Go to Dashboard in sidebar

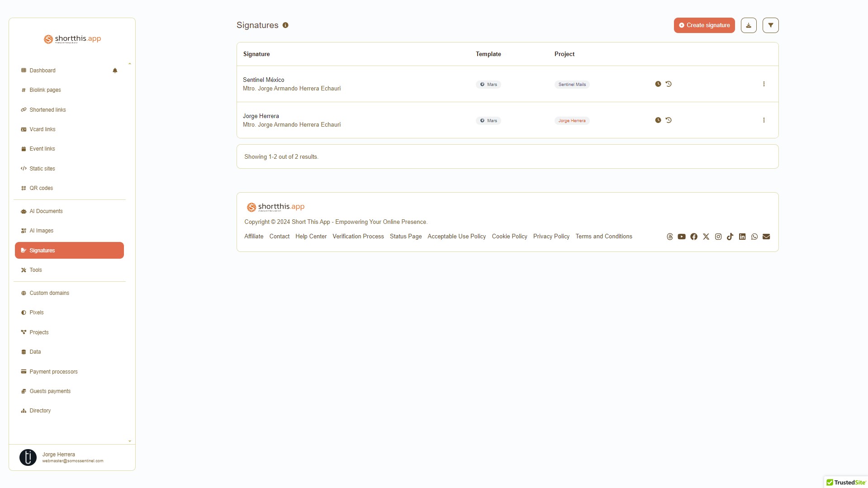43,71
